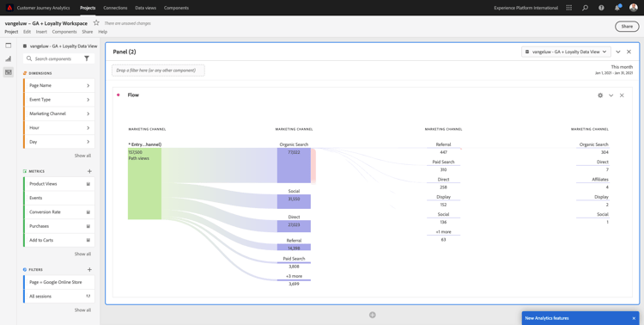Open the Connections tab
Viewport: 644px width, 325px height.
[x=115, y=8]
